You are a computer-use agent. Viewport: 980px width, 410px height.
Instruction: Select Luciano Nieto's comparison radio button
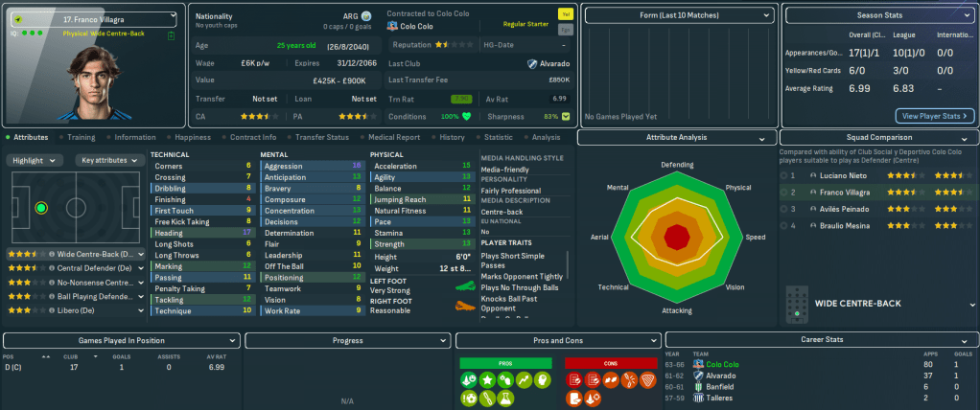pyautogui.click(x=783, y=176)
